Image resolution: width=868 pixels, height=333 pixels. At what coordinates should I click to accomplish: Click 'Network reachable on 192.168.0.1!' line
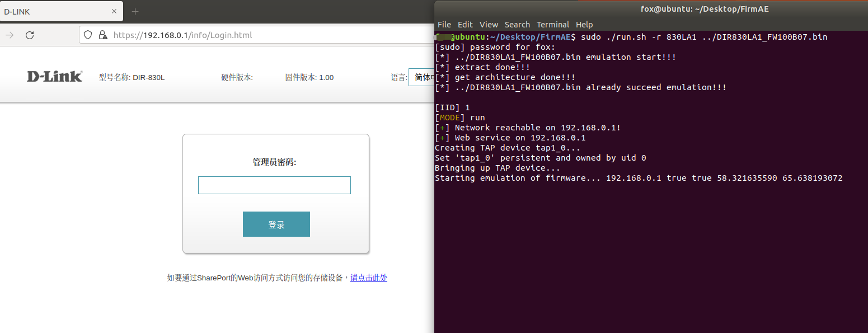click(528, 128)
